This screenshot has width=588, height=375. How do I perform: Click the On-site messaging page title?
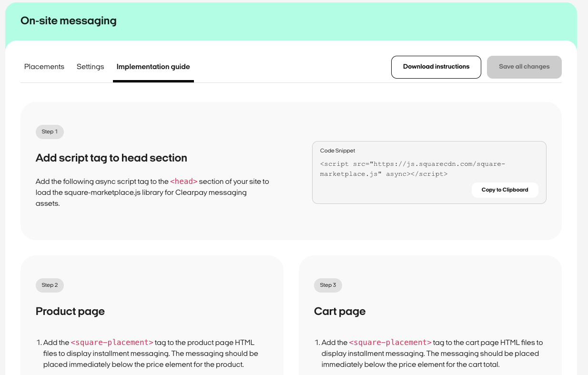(x=68, y=21)
